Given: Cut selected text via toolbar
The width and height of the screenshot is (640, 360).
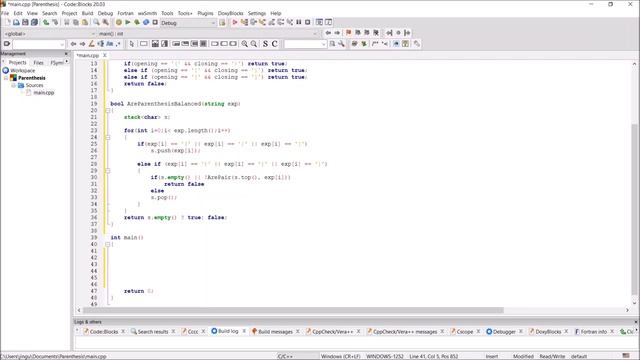Looking at the screenshot, I should 67,22.
